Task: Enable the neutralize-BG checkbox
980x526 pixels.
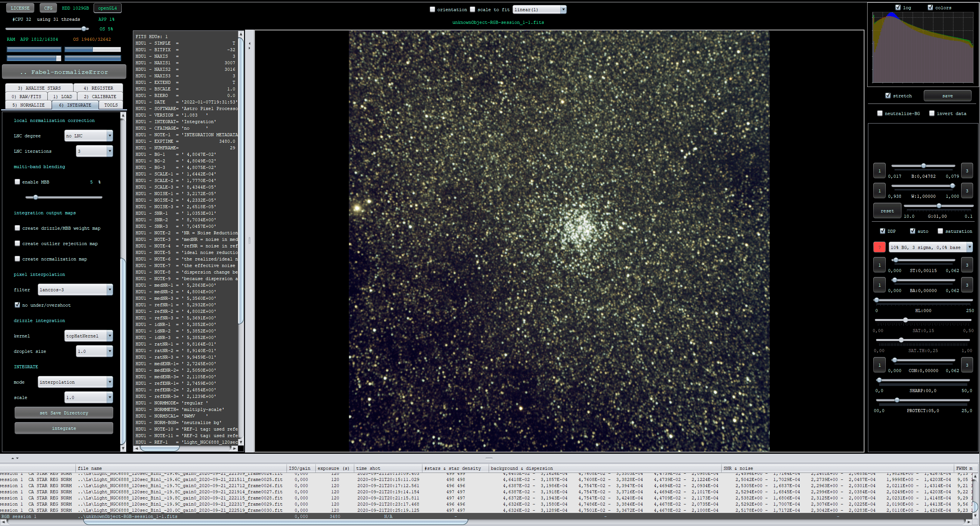Action: pyautogui.click(x=880, y=114)
